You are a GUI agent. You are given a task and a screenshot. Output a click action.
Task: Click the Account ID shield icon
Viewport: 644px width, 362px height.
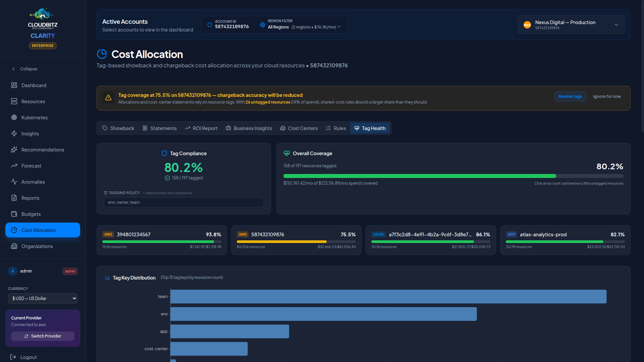(x=210, y=25)
